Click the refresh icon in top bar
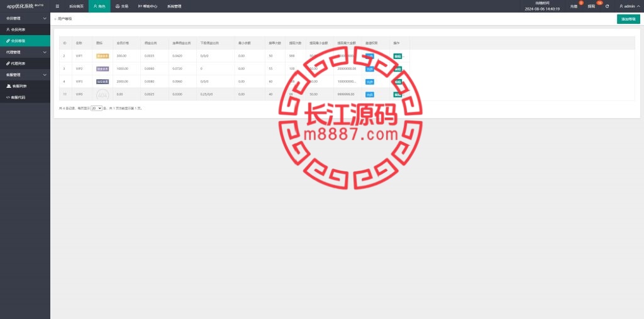The image size is (644, 319). pyautogui.click(x=607, y=6)
